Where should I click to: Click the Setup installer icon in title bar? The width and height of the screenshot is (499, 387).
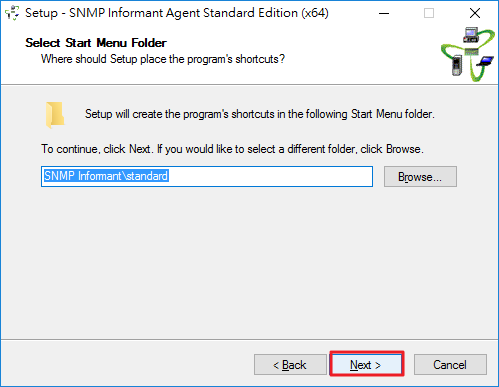tap(12, 13)
